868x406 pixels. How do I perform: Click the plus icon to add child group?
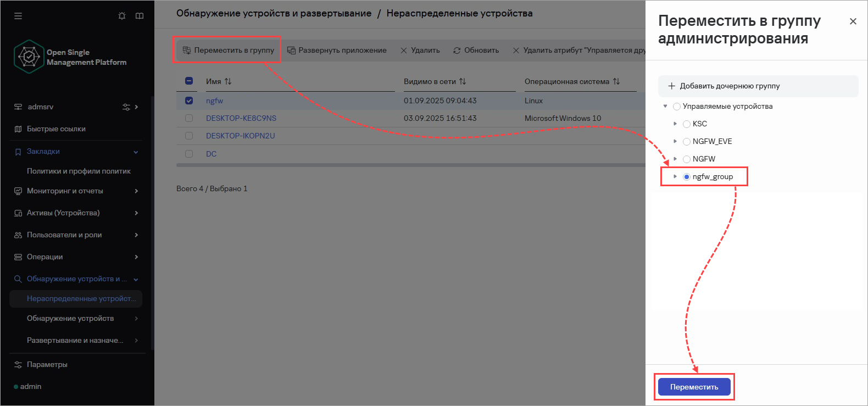[x=671, y=86]
